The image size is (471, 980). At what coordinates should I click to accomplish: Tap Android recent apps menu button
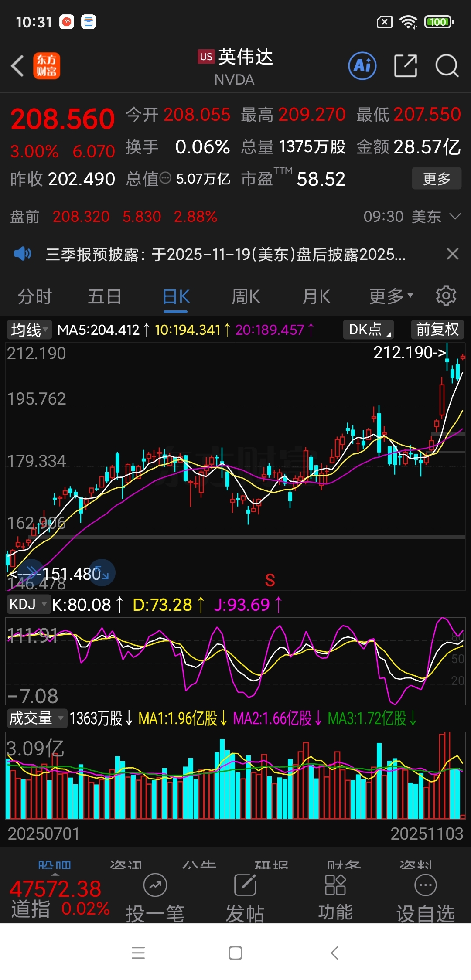(138, 953)
